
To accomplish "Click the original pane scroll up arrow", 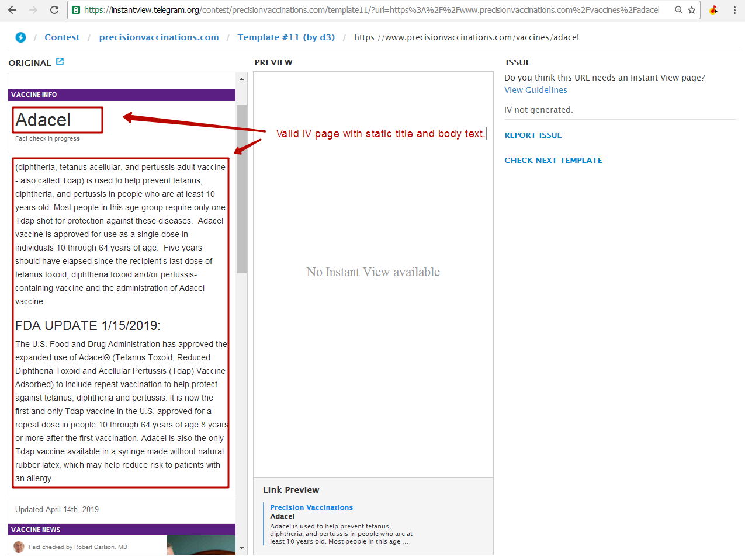I will coord(241,78).
